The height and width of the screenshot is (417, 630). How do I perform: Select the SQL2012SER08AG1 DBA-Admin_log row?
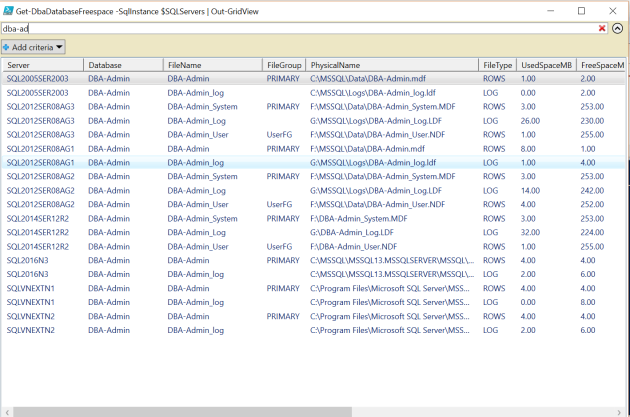(x=313, y=163)
